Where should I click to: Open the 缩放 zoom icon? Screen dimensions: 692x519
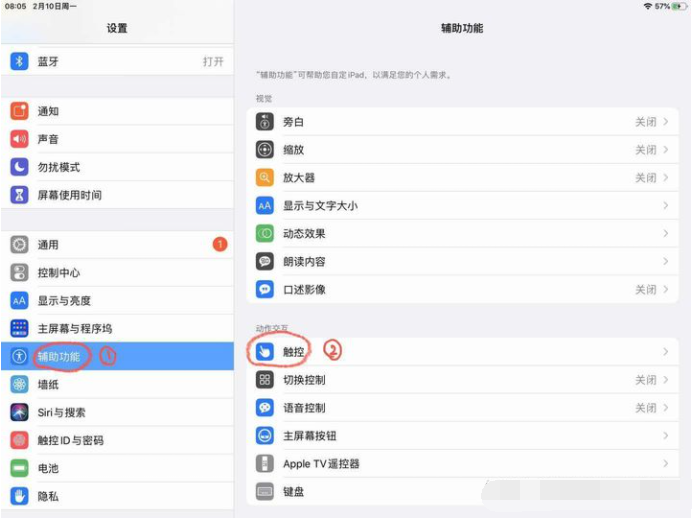click(265, 150)
